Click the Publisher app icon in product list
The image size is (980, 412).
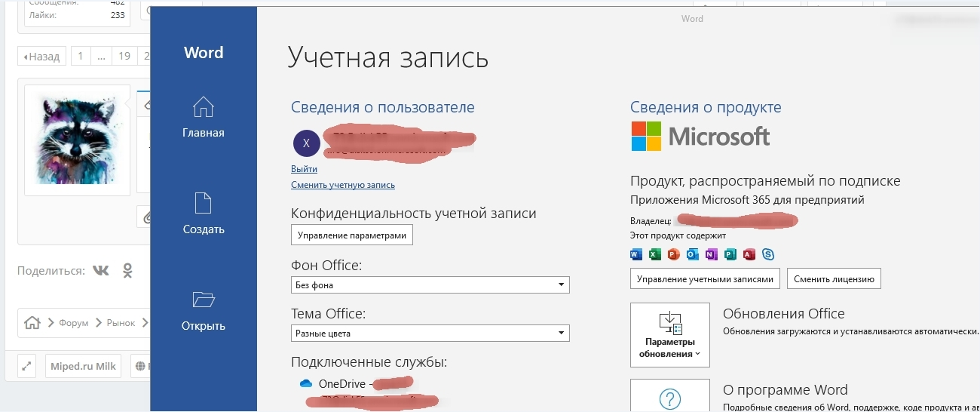(730, 254)
